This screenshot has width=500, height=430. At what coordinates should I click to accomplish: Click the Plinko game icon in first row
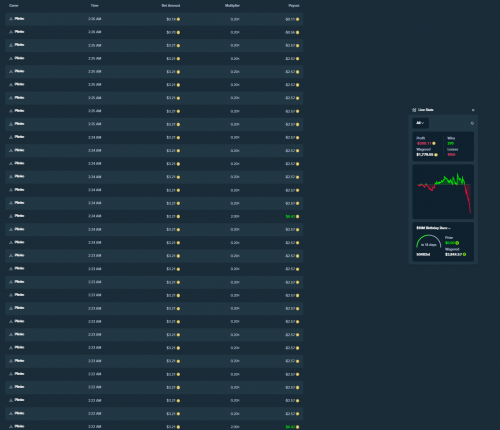click(x=11, y=19)
